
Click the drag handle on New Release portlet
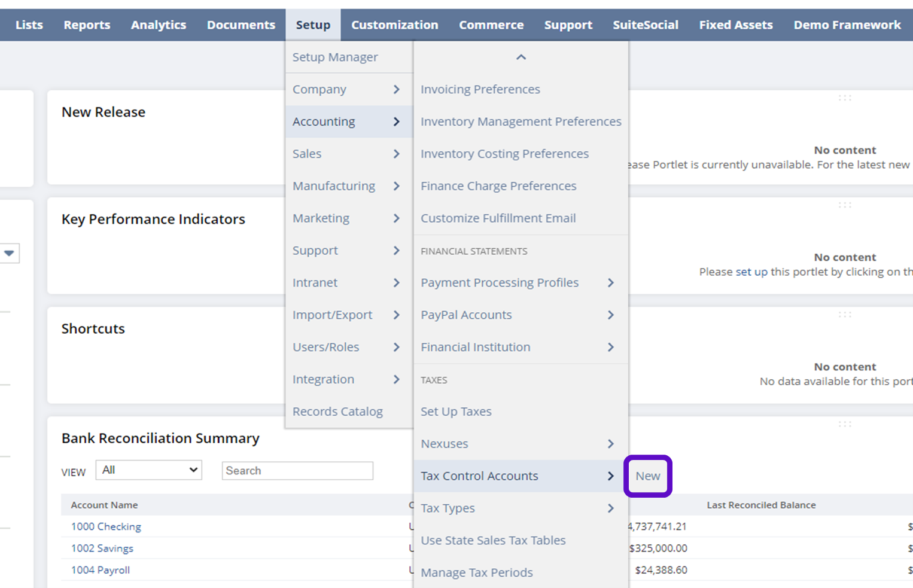tap(844, 98)
